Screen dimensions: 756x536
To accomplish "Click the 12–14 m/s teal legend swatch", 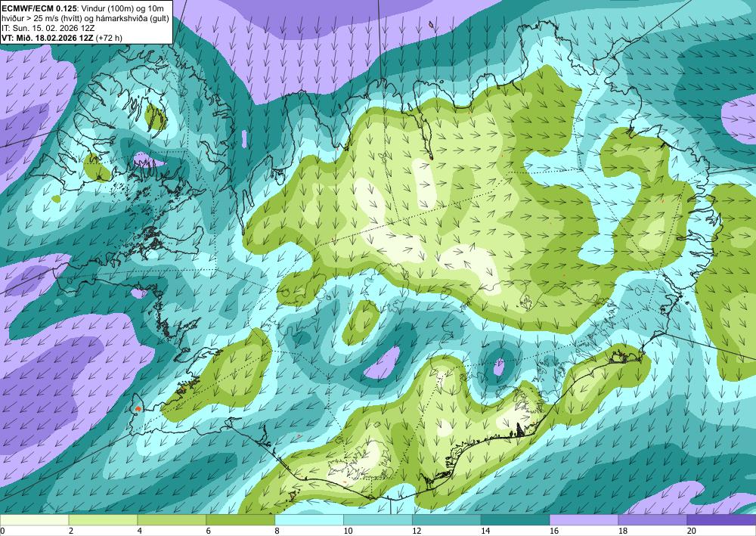I will coord(447,519).
